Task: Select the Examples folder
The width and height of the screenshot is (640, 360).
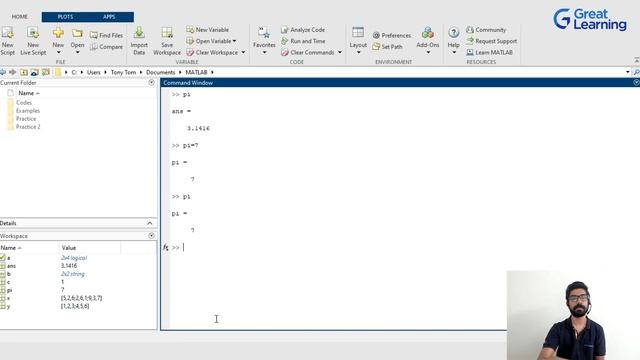Action: pyautogui.click(x=28, y=111)
